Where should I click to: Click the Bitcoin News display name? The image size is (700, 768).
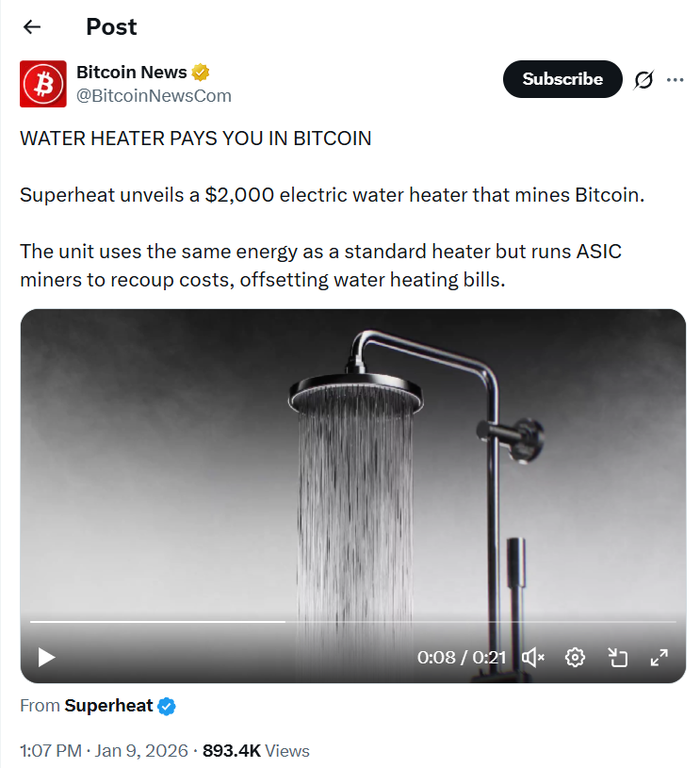(131, 73)
